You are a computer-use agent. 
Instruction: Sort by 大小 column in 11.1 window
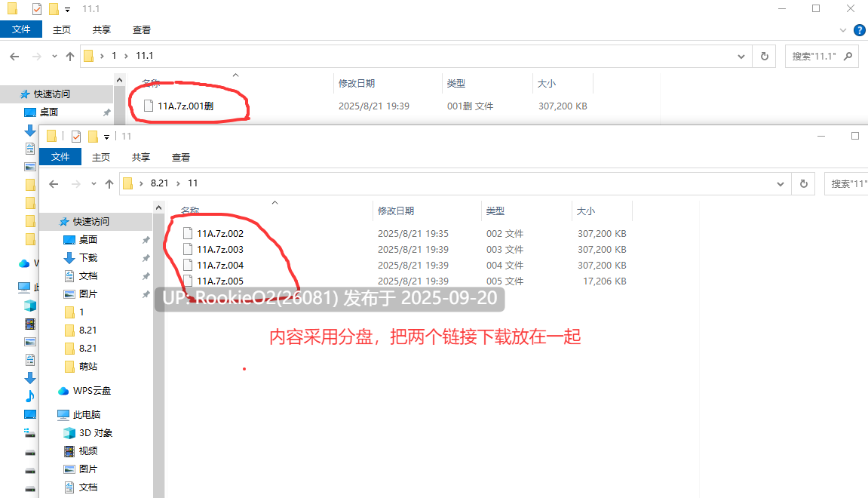(x=547, y=83)
